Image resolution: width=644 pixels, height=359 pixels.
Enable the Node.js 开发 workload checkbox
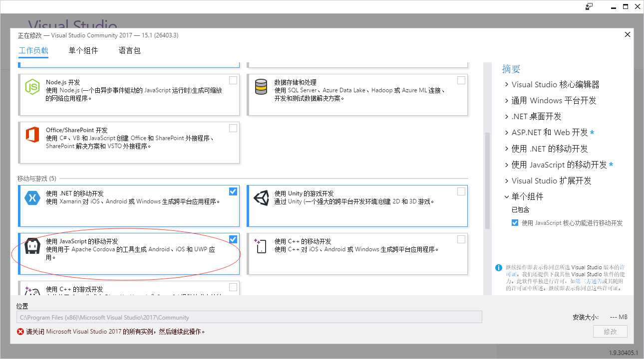(233, 80)
